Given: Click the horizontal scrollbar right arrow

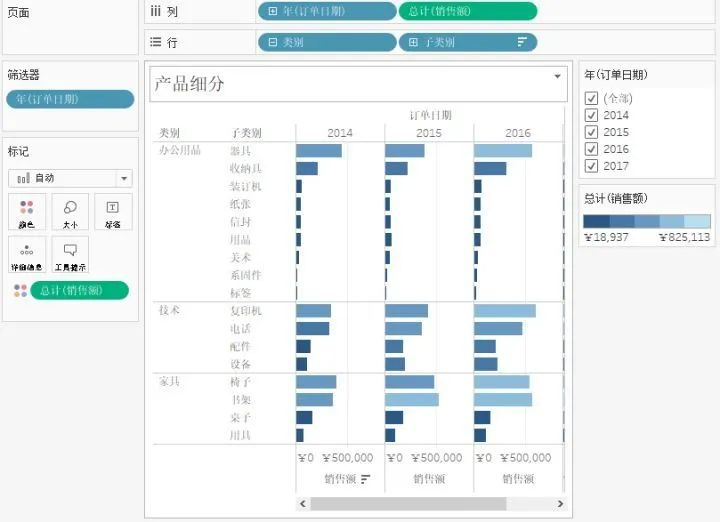Looking at the screenshot, I should 560,504.
